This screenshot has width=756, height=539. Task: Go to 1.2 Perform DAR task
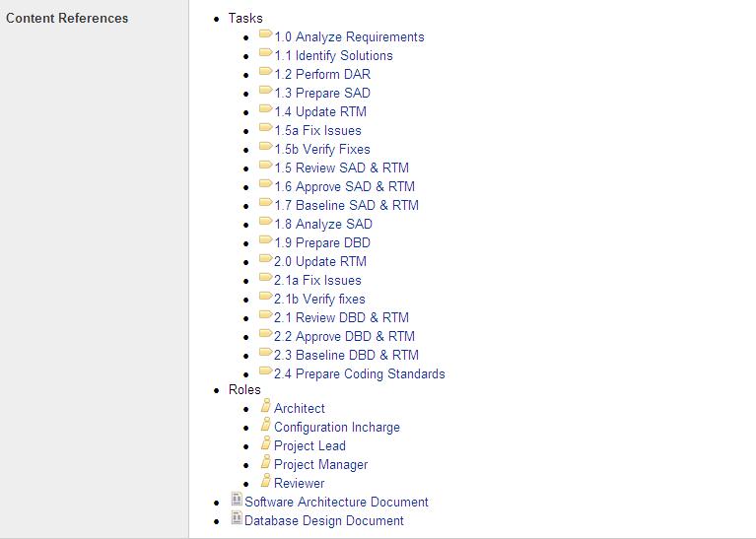[322, 75]
